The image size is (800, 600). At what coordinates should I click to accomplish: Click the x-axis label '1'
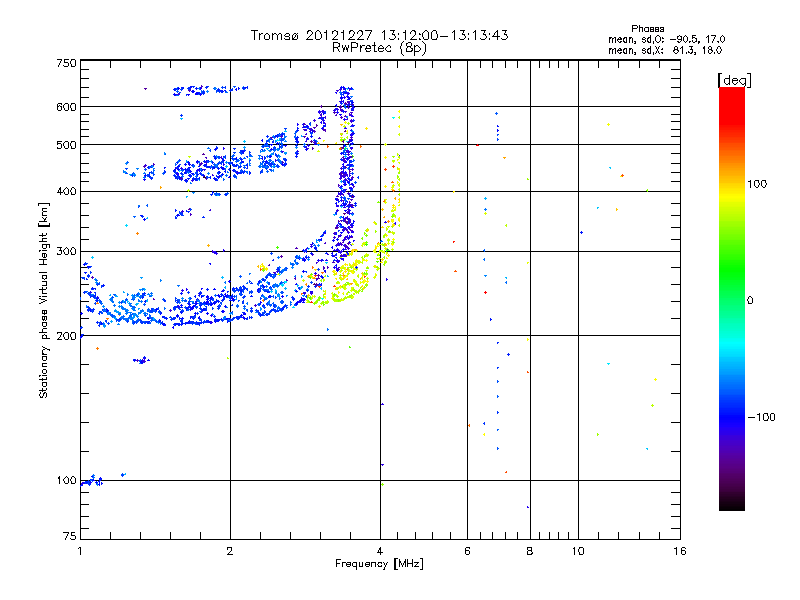point(80,551)
